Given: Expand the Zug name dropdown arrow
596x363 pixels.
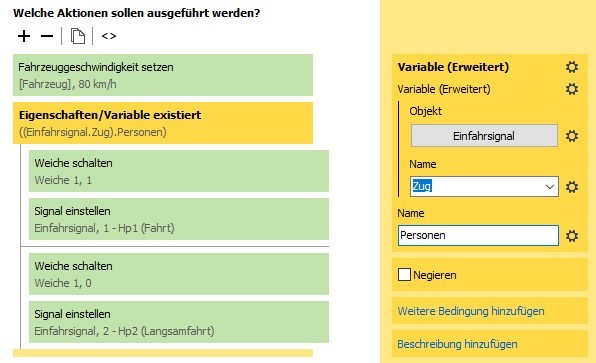Looking at the screenshot, I should (550, 187).
